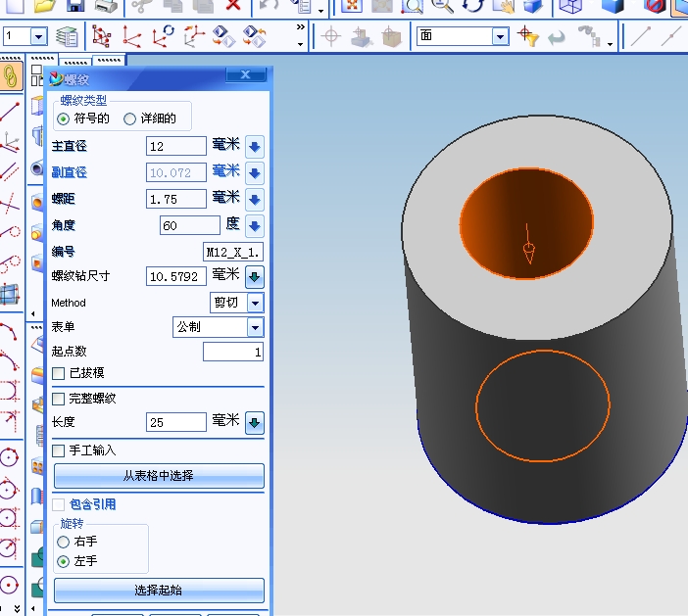
Task: Toggle the 包含引用 checkbox
Action: click(x=58, y=504)
